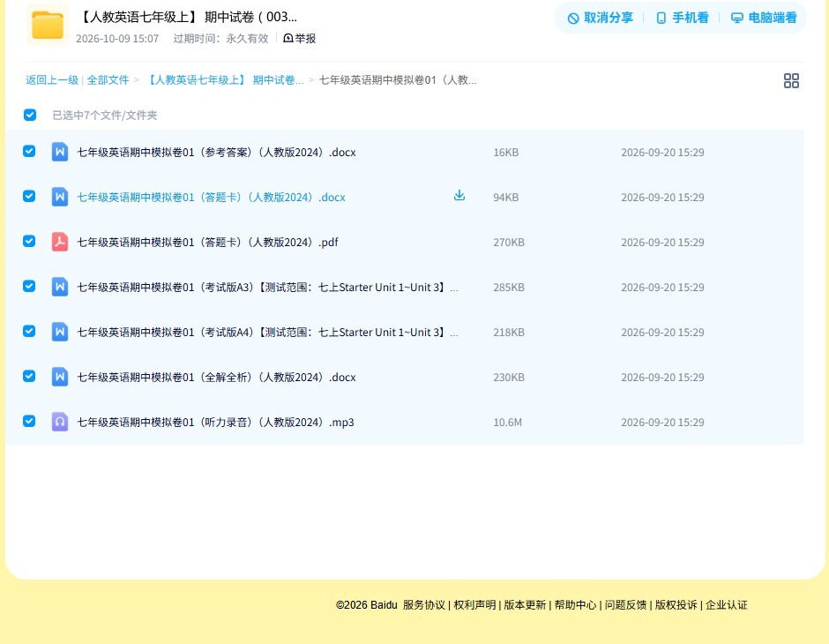
Task: Click the yellow shared folder icon
Action: coord(48,25)
